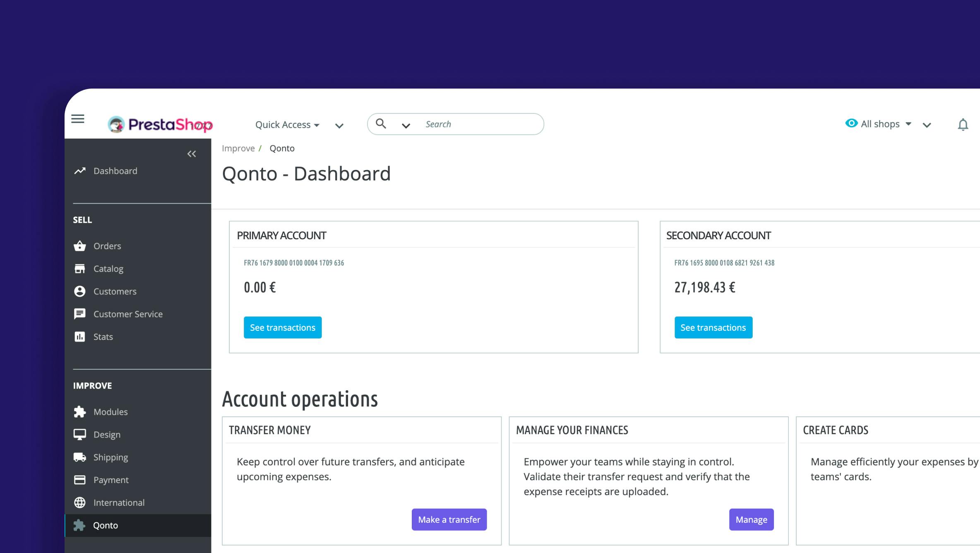Open Customer Service in the sidebar
Viewport: 980px width, 553px height.
tap(128, 314)
